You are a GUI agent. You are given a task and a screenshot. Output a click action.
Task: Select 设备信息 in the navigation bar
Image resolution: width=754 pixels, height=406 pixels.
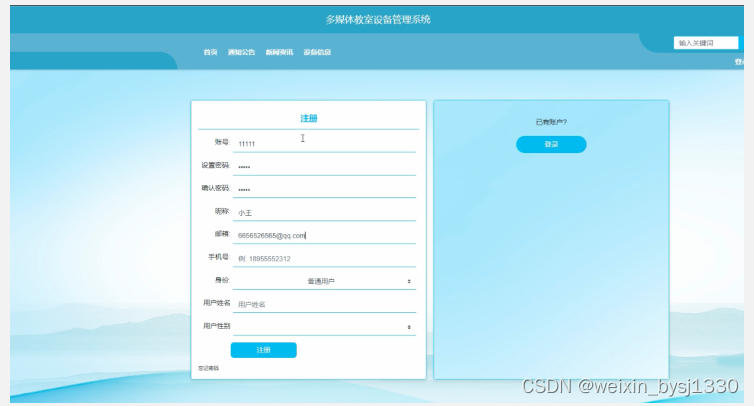[x=317, y=52]
